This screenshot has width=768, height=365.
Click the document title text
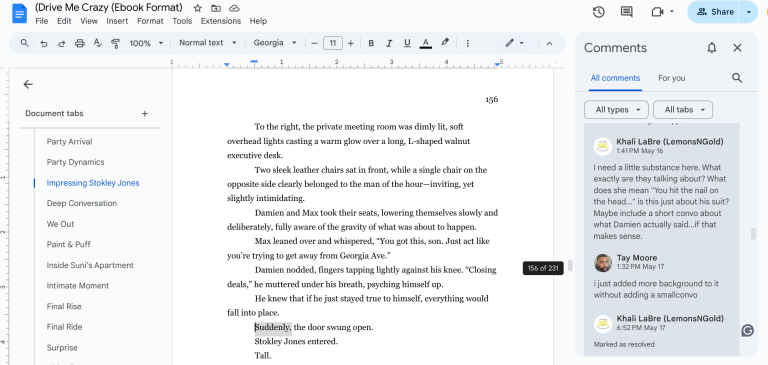point(109,8)
